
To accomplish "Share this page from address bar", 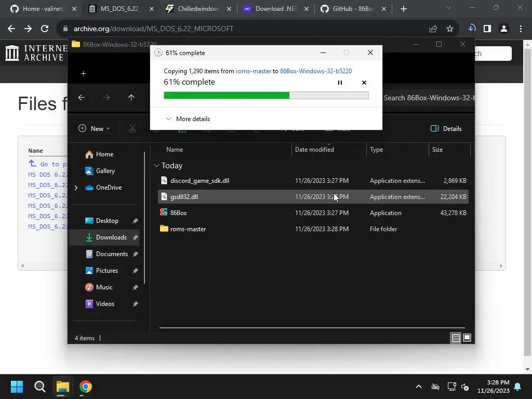I will 433,29.
